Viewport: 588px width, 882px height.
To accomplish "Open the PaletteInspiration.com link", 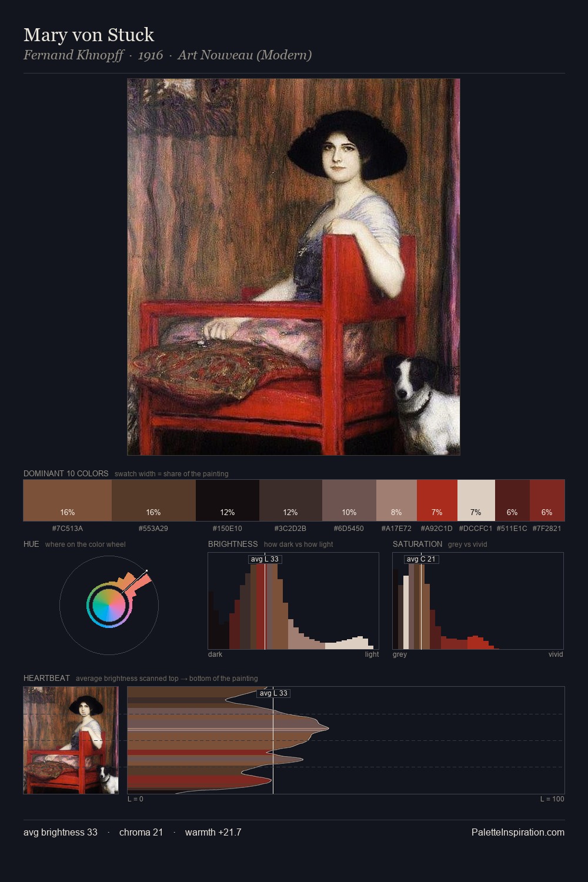I will pos(518,832).
